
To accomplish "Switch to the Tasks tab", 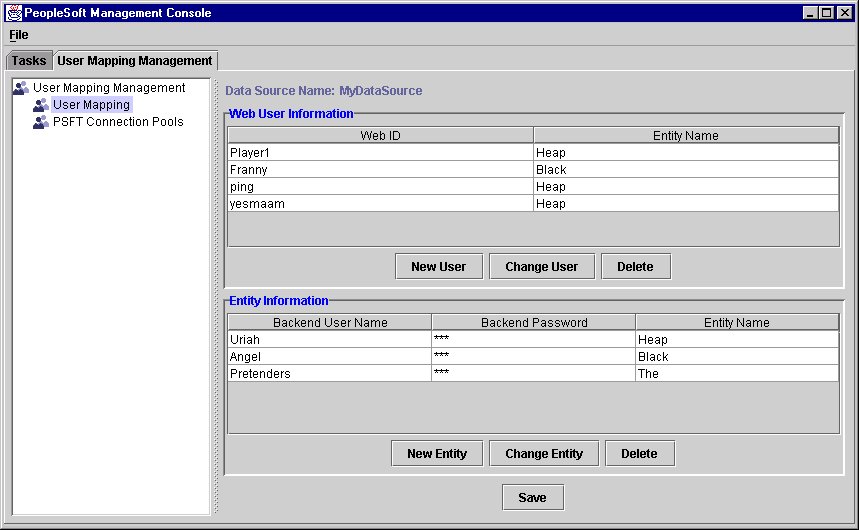I will click(x=29, y=60).
